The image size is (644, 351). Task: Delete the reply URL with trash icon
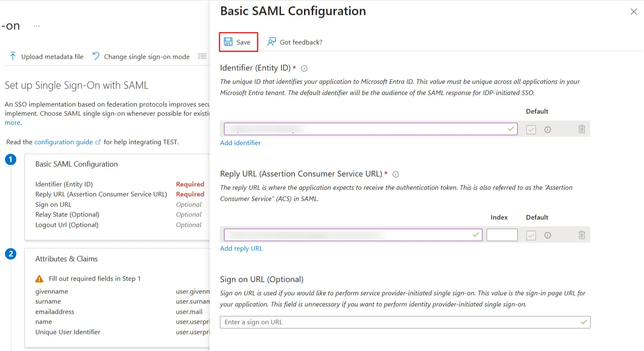(581, 235)
